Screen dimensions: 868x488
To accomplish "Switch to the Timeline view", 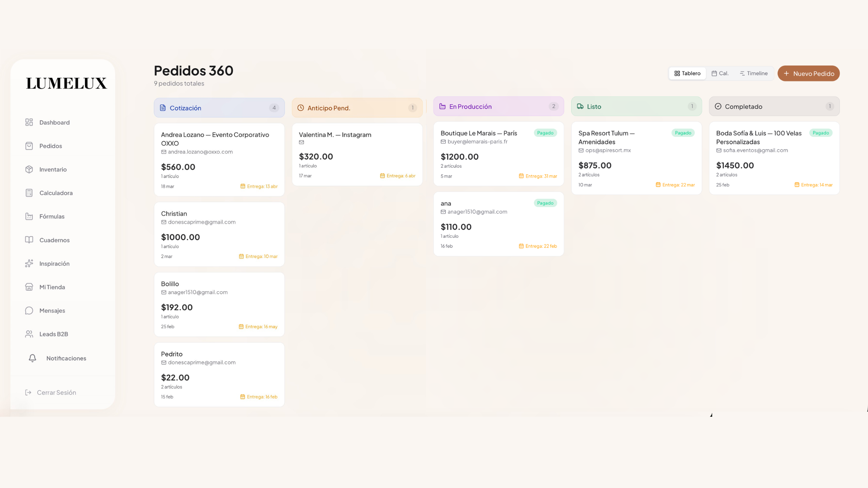I will [753, 73].
